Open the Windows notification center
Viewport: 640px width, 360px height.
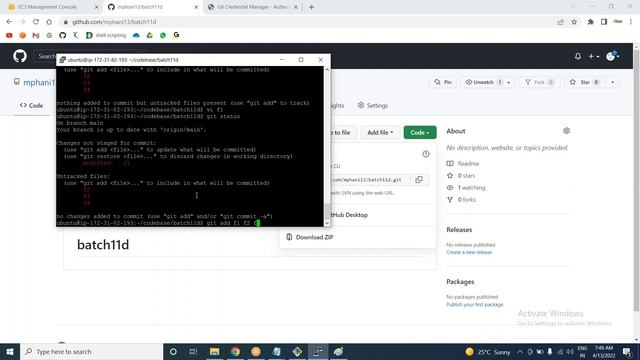coord(627,352)
